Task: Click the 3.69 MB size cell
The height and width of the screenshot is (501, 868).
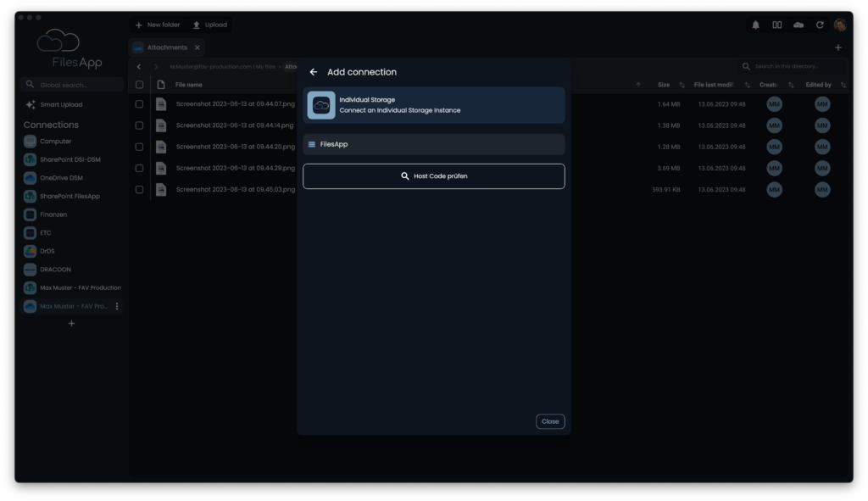Action: [x=669, y=169]
